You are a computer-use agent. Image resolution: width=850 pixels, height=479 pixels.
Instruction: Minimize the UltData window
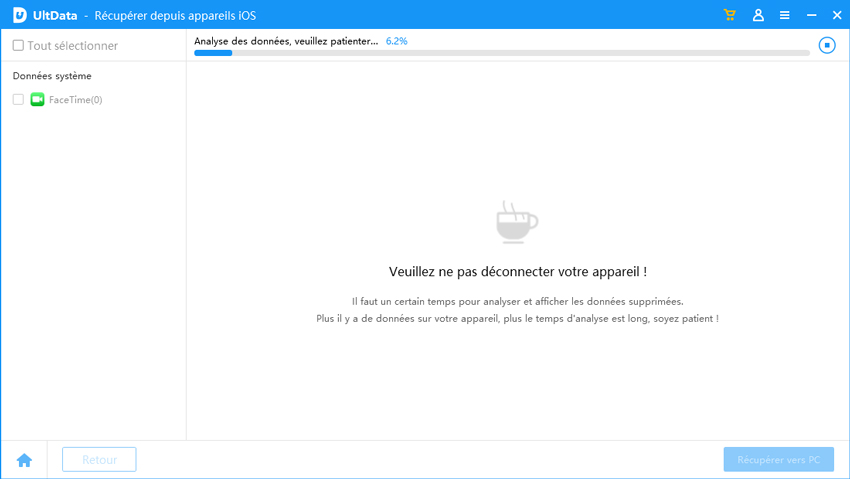[x=812, y=15]
